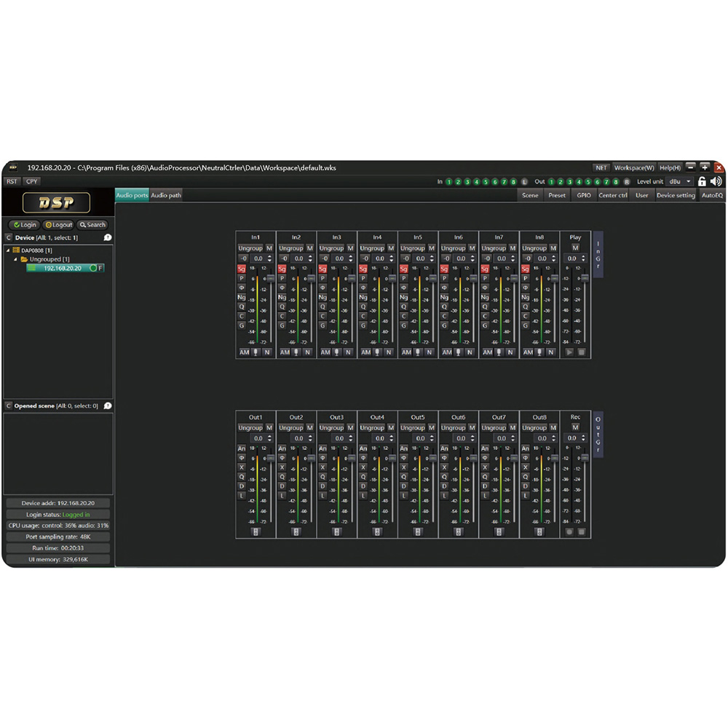This screenshot has height=728, width=728.
Task: Click the speaker icon under Out1
Action: [x=255, y=532]
